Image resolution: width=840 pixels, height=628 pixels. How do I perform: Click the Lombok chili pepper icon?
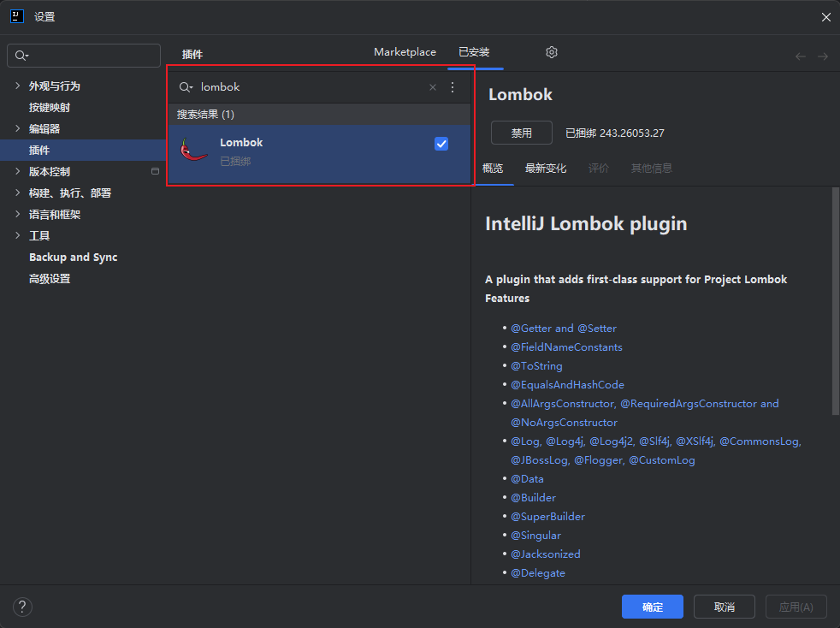[192, 150]
